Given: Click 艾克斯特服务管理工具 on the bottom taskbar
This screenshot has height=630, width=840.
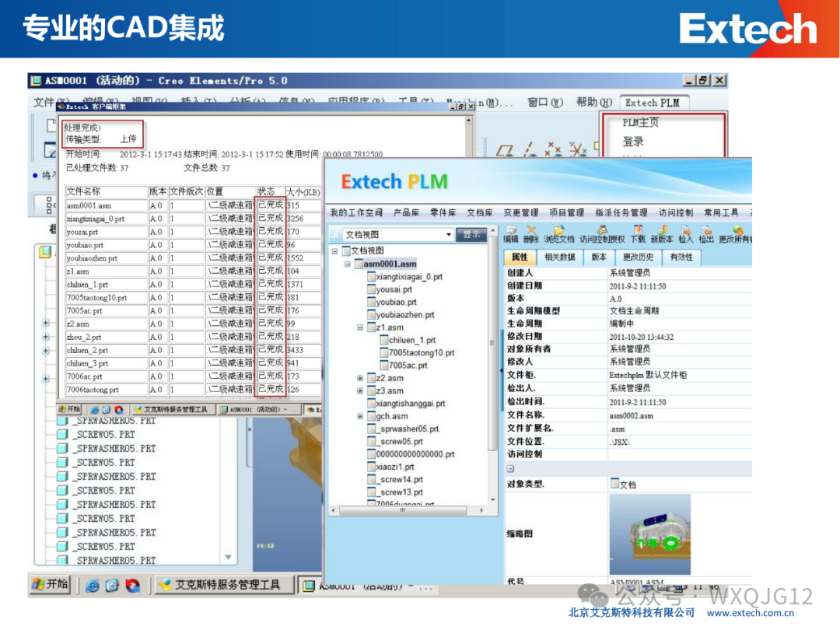Looking at the screenshot, I should tap(226, 584).
